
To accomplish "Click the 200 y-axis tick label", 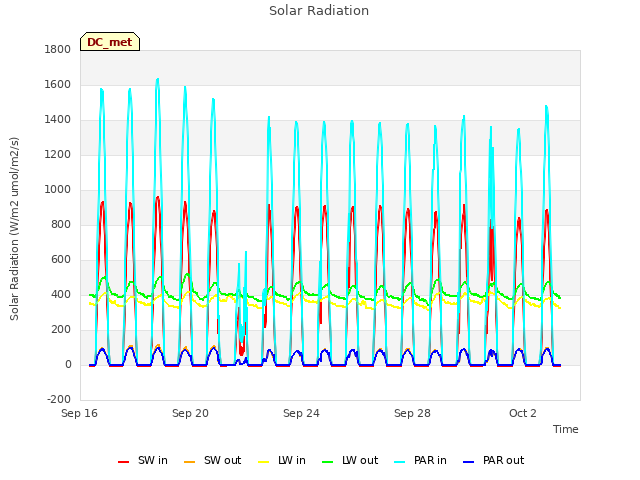I will pos(61,330).
